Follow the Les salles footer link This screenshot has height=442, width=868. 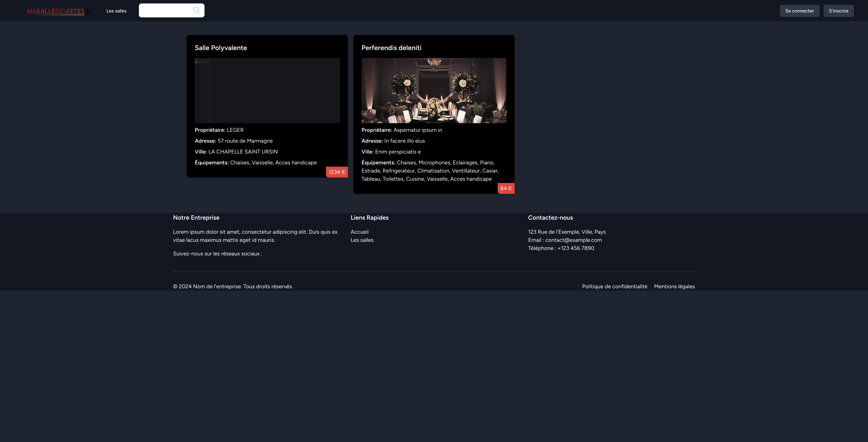click(362, 240)
